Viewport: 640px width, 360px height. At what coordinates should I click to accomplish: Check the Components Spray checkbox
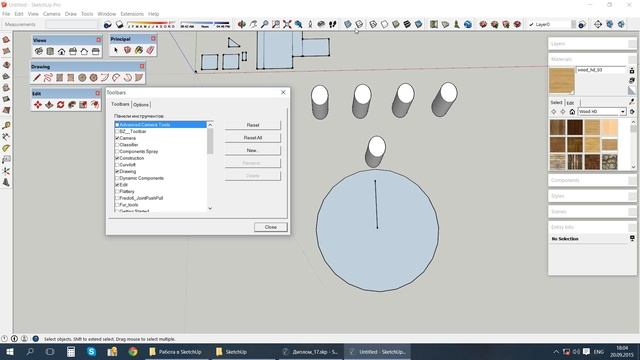pyautogui.click(x=117, y=151)
